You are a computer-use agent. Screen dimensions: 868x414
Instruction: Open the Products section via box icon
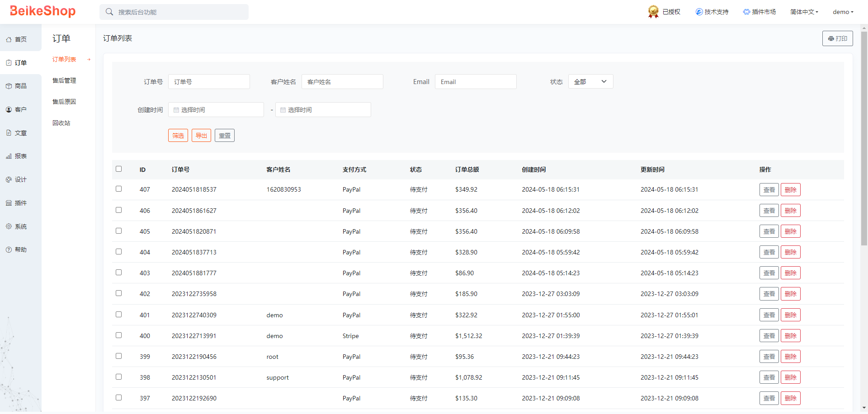9,86
